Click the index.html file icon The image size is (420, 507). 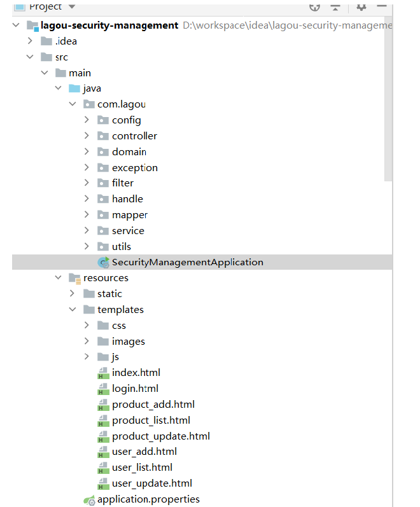103,373
